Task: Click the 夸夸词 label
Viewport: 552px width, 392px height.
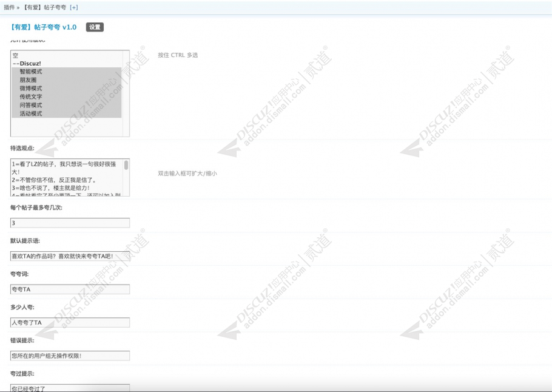Action: point(19,274)
